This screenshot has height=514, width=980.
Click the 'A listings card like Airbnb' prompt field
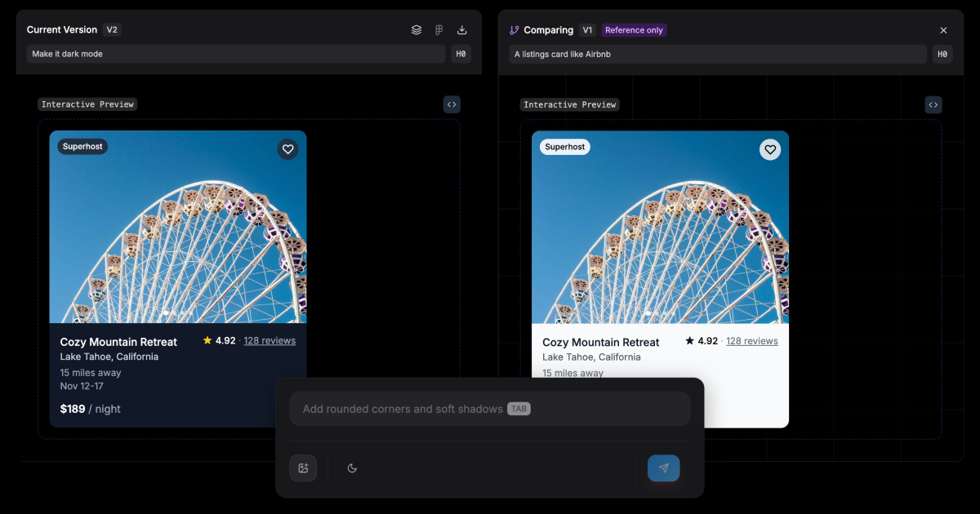718,54
